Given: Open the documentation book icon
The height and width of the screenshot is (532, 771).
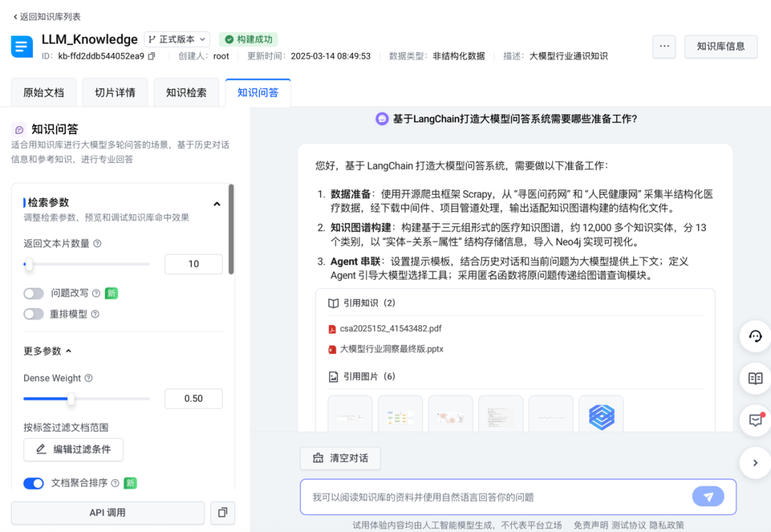Looking at the screenshot, I should pos(755,378).
